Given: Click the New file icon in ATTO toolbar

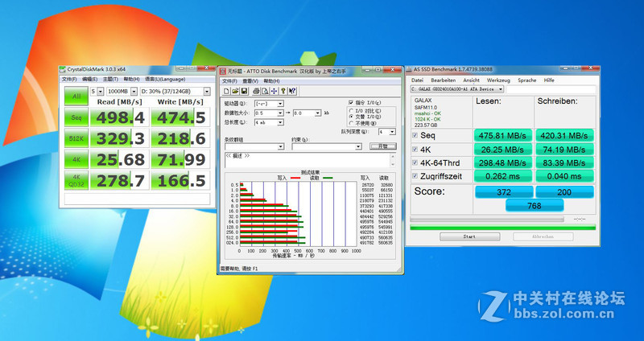Looking at the screenshot, I should (225, 91).
